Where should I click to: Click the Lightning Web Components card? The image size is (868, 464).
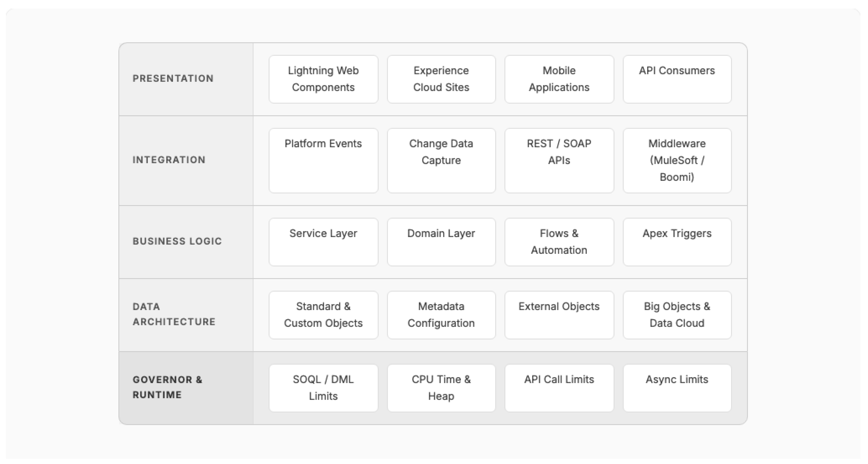323,79
